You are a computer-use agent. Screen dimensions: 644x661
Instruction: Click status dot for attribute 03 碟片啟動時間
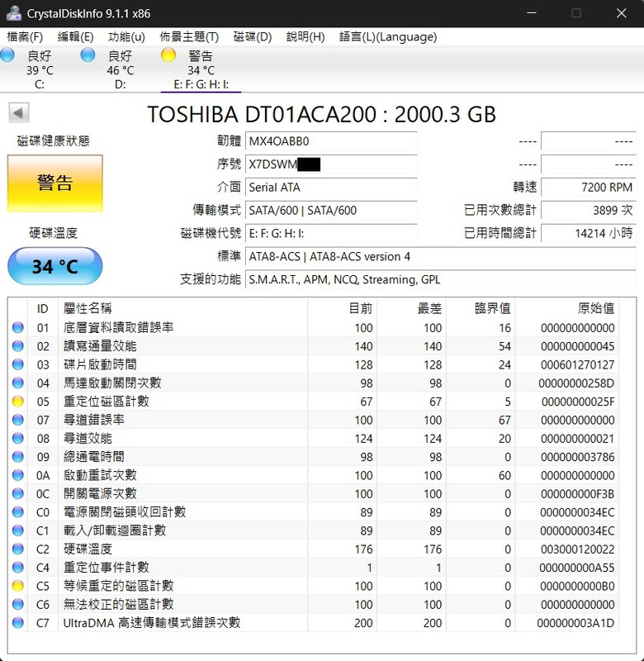pyautogui.click(x=17, y=364)
